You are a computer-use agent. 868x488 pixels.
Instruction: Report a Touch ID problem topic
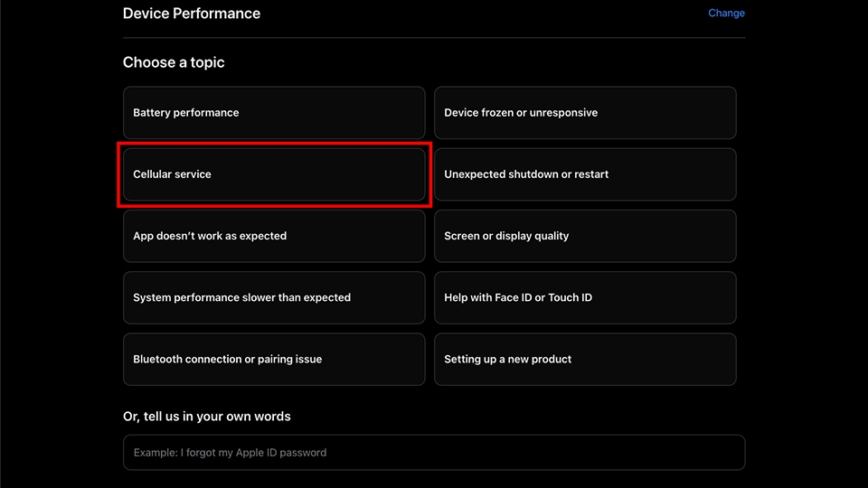585,297
